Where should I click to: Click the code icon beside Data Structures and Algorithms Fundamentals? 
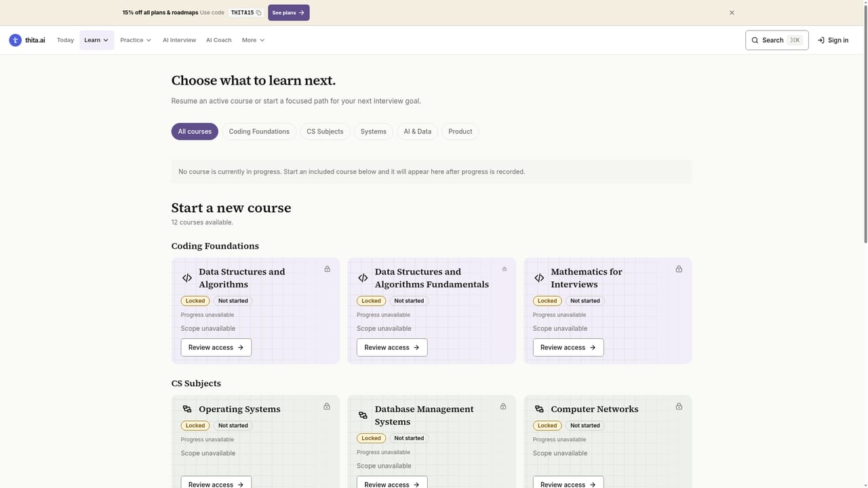[363, 278]
